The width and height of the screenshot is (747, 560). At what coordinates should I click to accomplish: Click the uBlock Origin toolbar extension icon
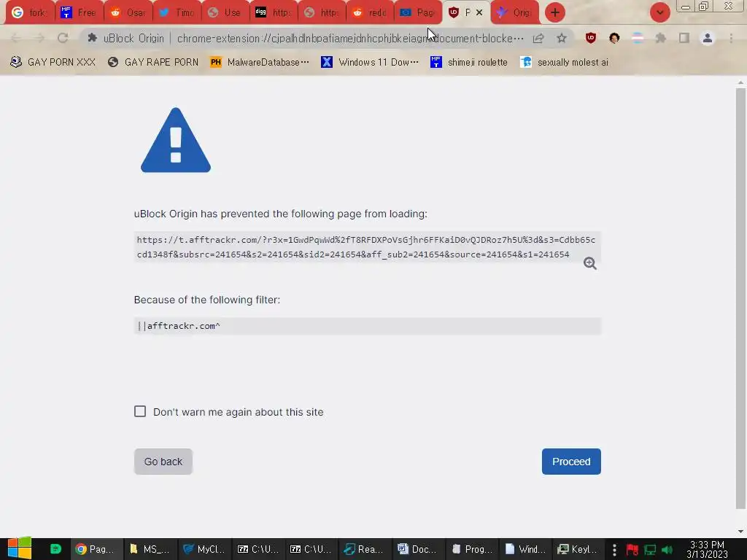coord(591,38)
